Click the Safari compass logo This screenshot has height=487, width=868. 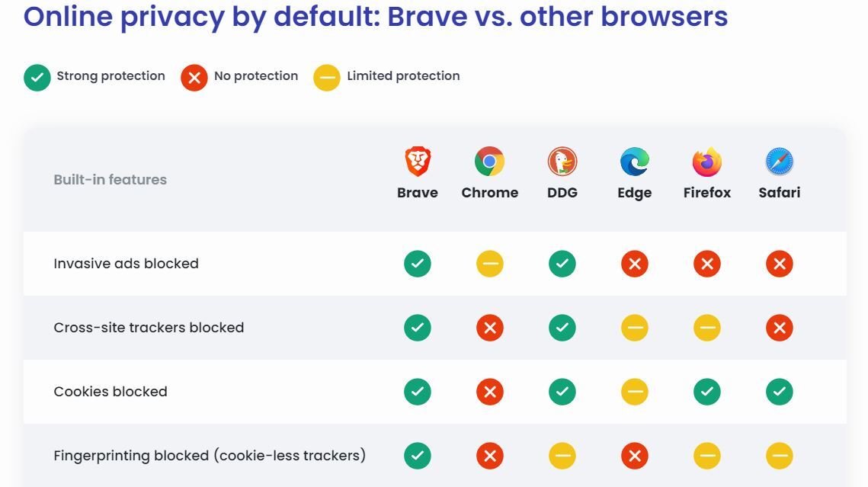[x=779, y=162]
